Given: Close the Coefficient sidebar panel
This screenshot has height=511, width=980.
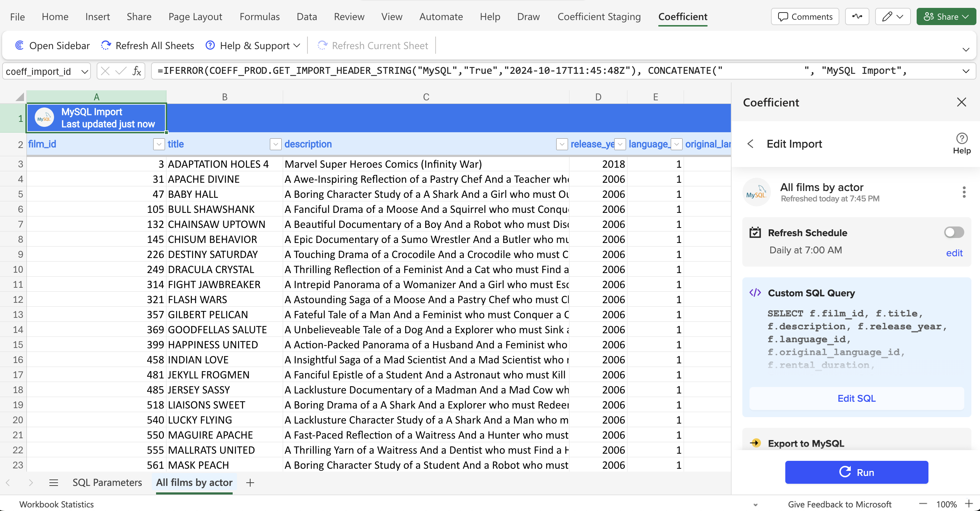Looking at the screenshot, I should click(961, 102).
